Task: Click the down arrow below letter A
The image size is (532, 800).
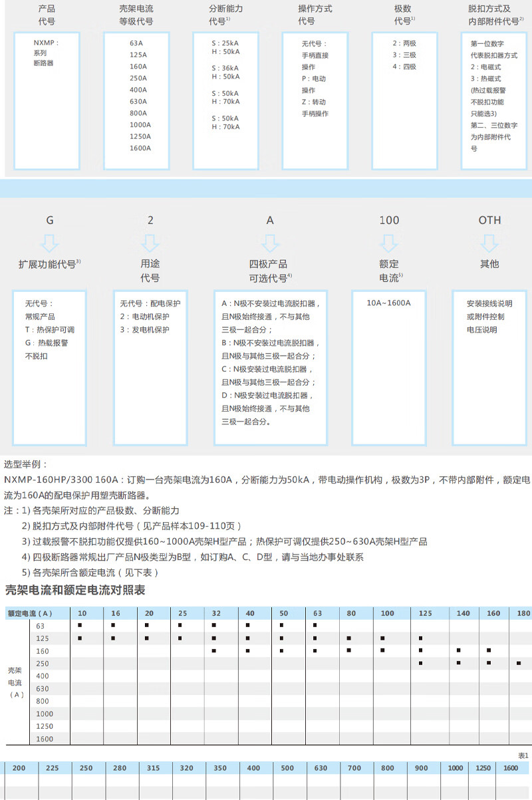Action: pyautogui.click(x=270, y=241)
